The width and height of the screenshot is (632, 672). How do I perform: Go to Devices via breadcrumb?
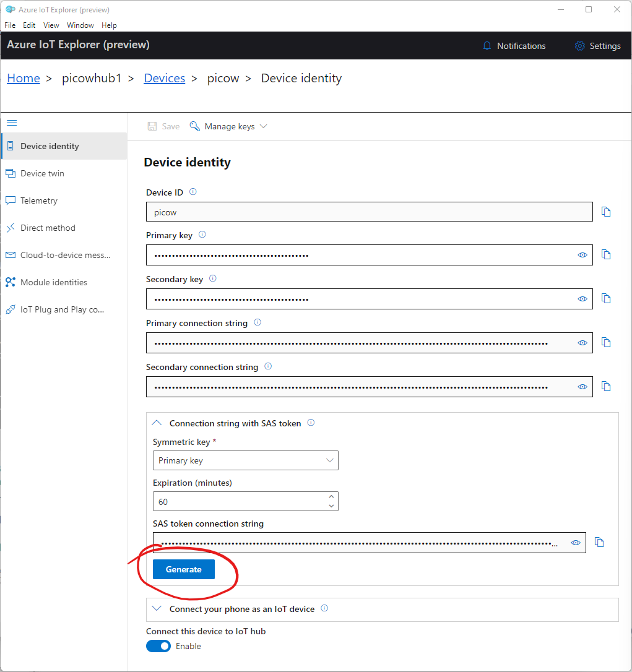[x=165, y=79]
